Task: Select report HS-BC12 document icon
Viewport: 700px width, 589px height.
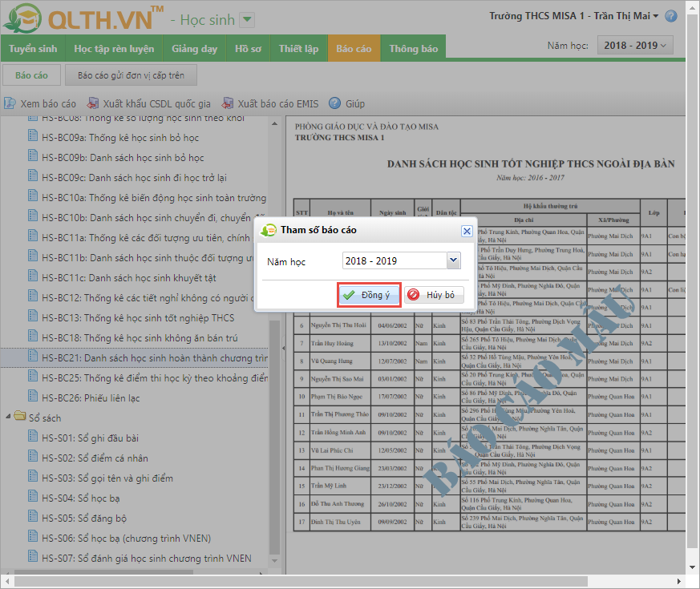Action: [x=33, y=296]
